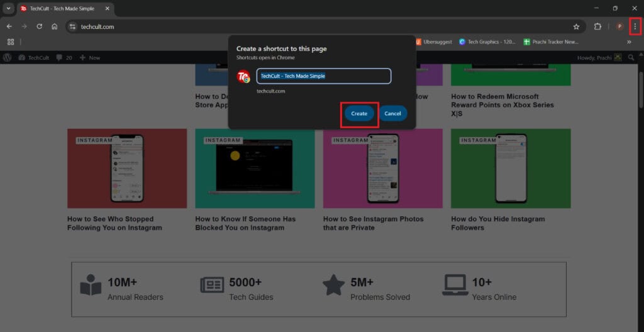Open the comments bubble with 20
Screen dimensions: 644x332
[x=64, y=57]
